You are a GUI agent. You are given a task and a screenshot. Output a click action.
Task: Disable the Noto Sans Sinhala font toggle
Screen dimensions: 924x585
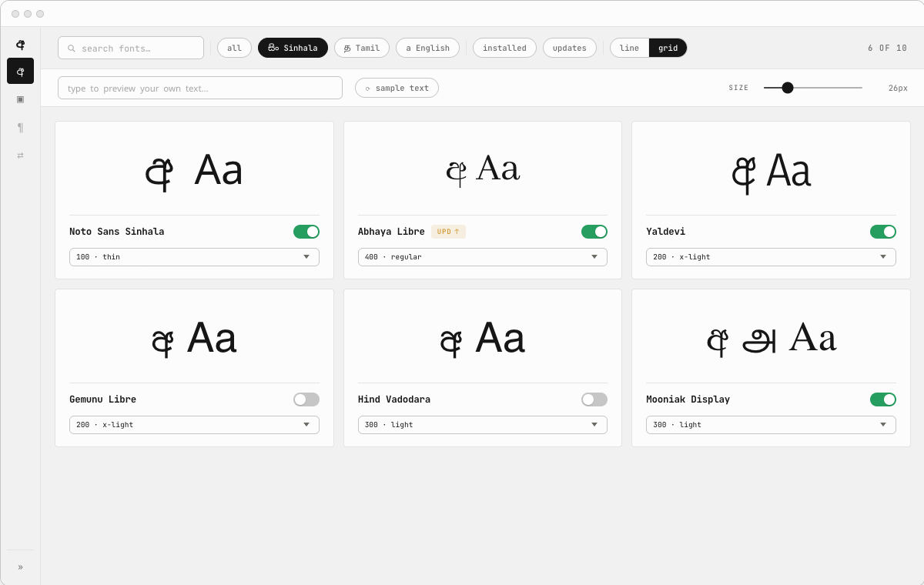click(x=306, y=232)
